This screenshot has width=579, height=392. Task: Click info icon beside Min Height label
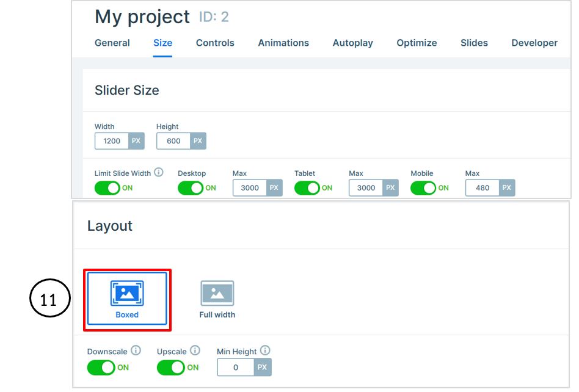click(265, 350)
